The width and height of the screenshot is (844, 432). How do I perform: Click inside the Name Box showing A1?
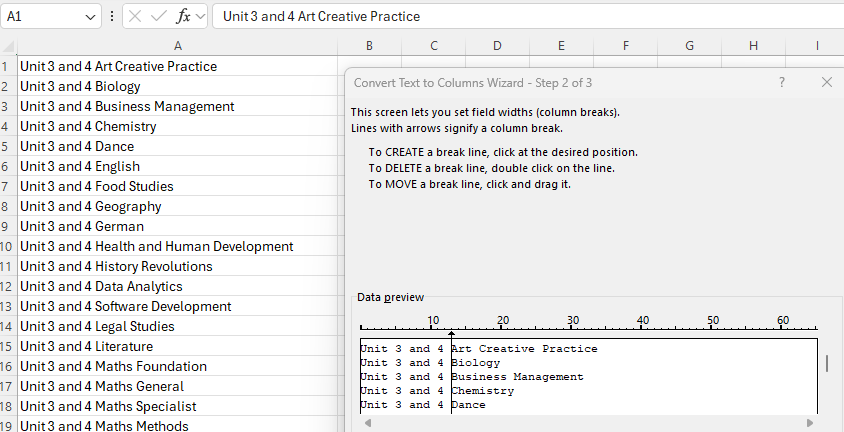[x=40, y=17]
